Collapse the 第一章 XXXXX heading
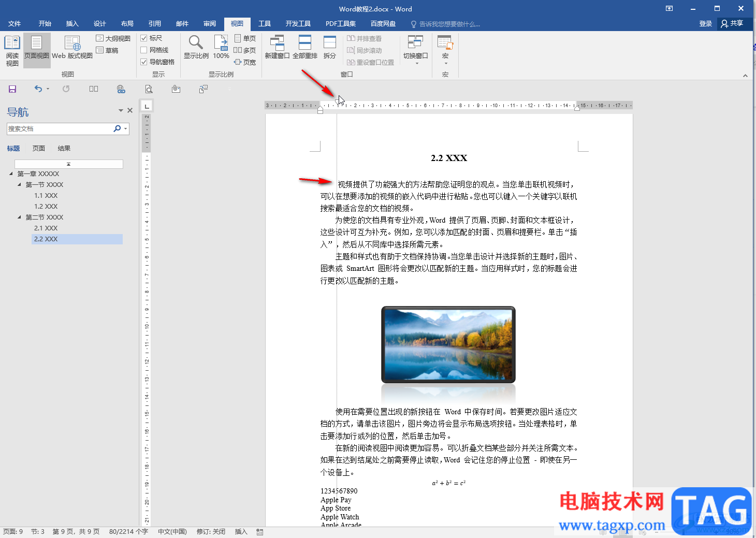This screenshot has width=756, height=538. pos(11,173)
